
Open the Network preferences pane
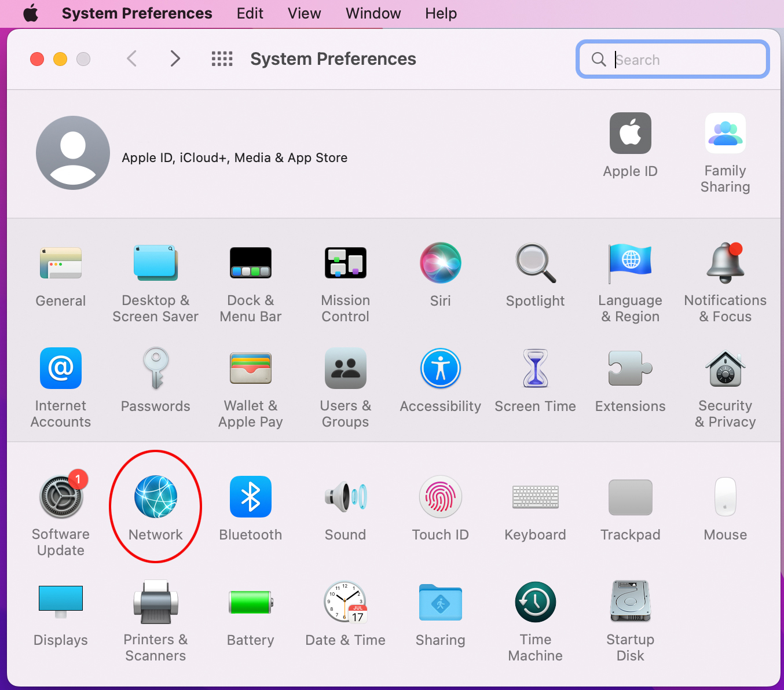(x=155, y=497)
